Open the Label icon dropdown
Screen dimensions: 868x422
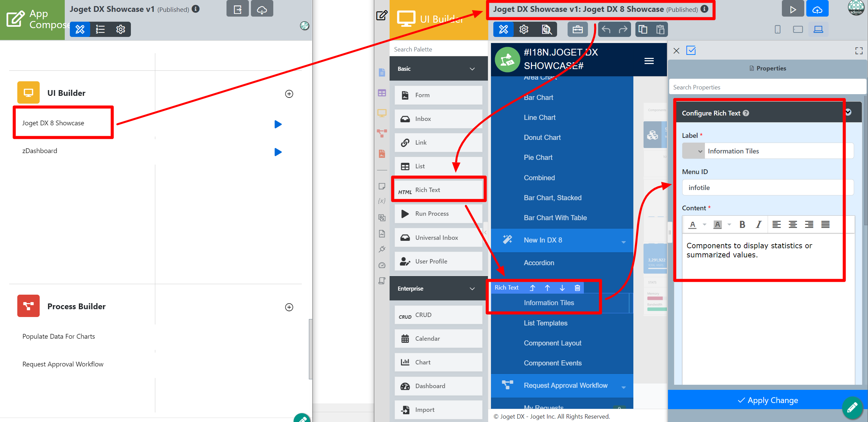tap(693, 151)
